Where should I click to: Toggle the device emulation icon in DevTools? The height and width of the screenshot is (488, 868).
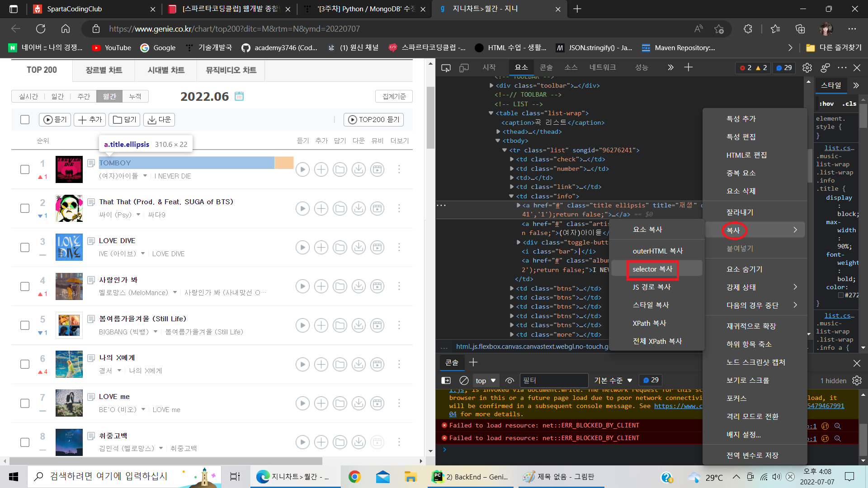[464, 68]
